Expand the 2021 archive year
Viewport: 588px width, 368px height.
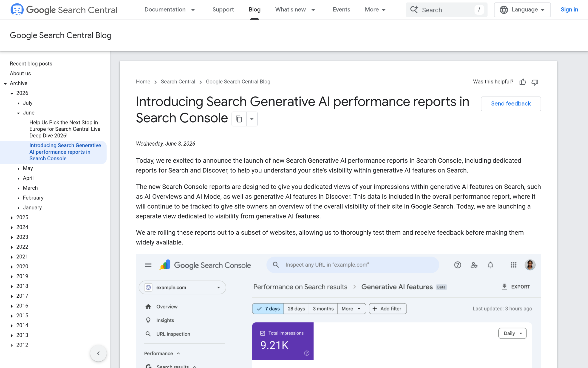pyautogui.click(x=12, y=257)
